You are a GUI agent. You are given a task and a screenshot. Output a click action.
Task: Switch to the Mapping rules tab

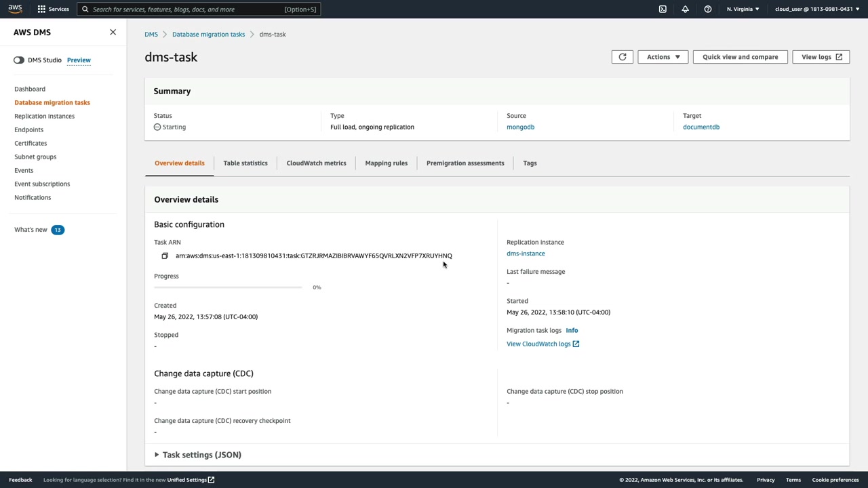(386, 163)
